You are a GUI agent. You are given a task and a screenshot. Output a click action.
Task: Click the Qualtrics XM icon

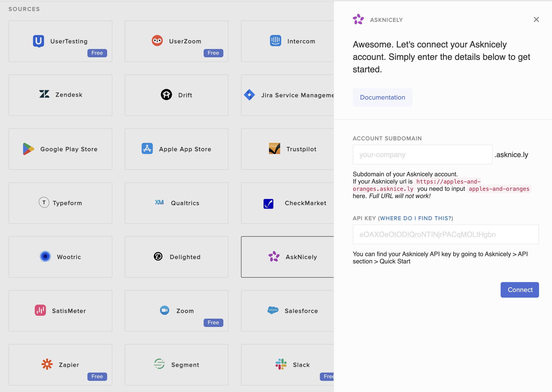159,202
